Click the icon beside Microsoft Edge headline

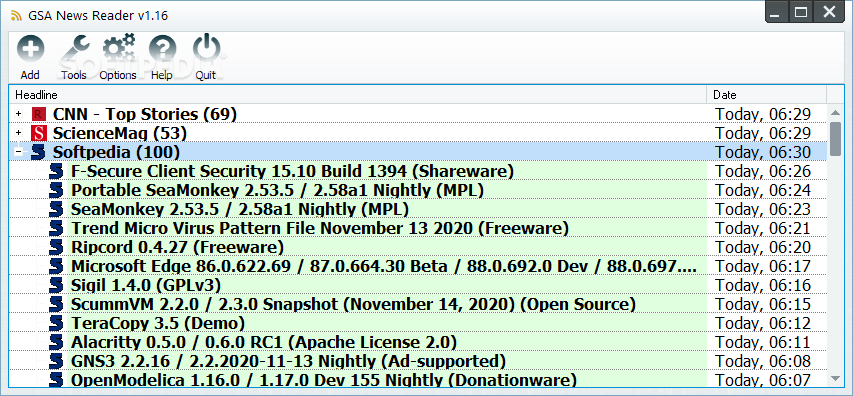57,267
